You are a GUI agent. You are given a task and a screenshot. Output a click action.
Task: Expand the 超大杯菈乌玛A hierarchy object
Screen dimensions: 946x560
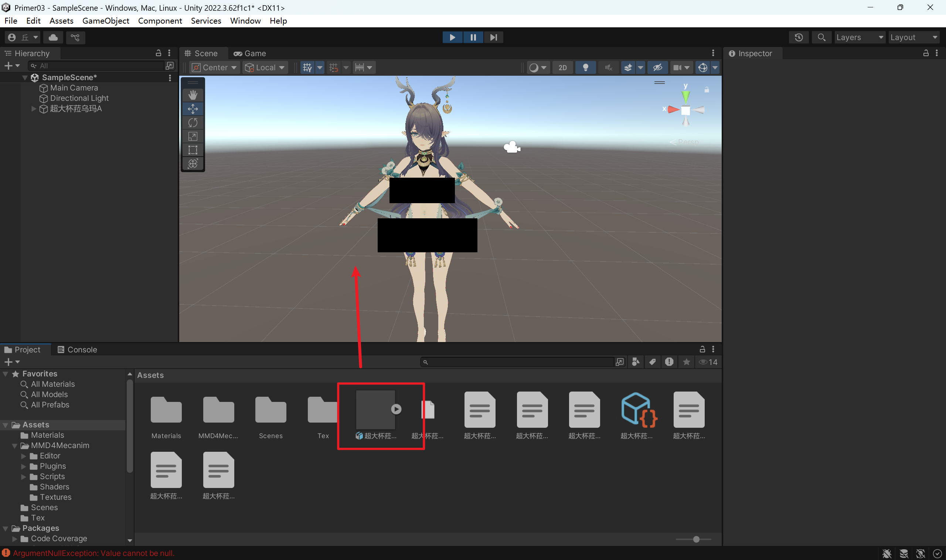click(34, 109)
